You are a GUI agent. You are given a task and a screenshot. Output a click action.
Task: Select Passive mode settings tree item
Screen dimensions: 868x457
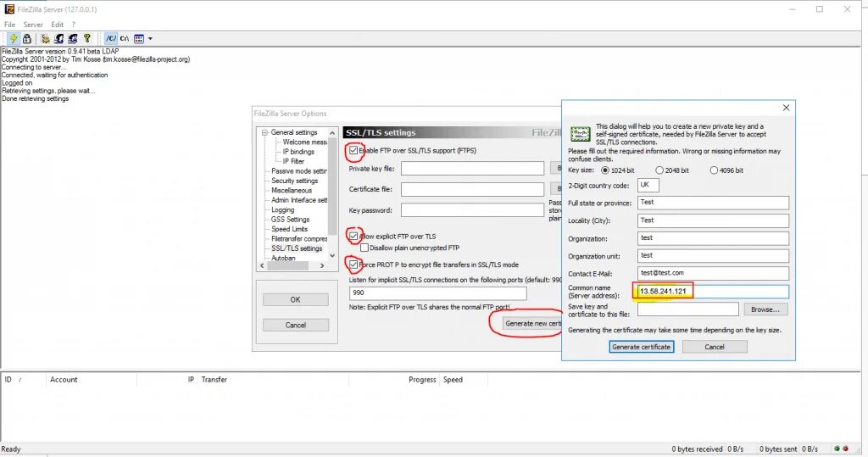tap(299, 171)
